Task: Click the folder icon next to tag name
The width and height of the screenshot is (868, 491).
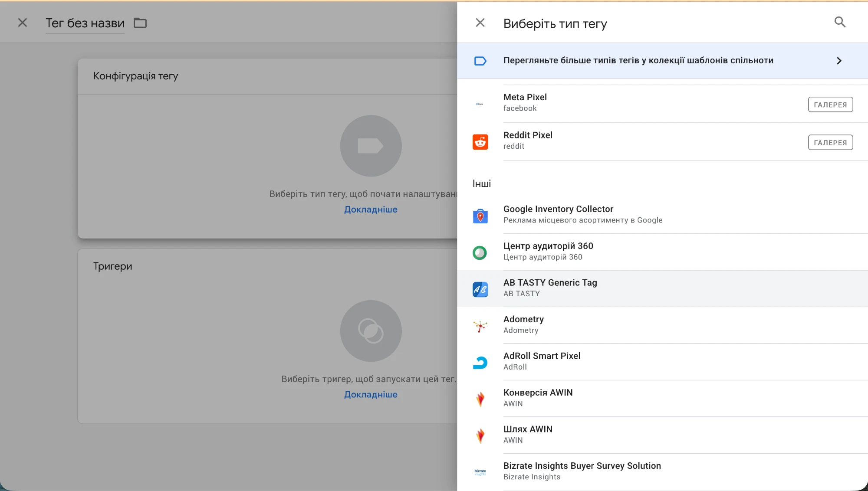Action: [140, 23]
